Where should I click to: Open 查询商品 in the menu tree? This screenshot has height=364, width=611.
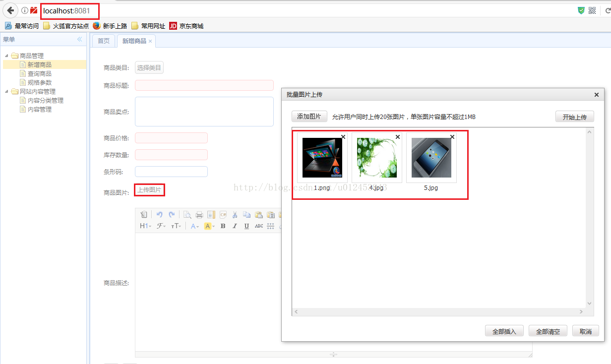click(40, 73)
